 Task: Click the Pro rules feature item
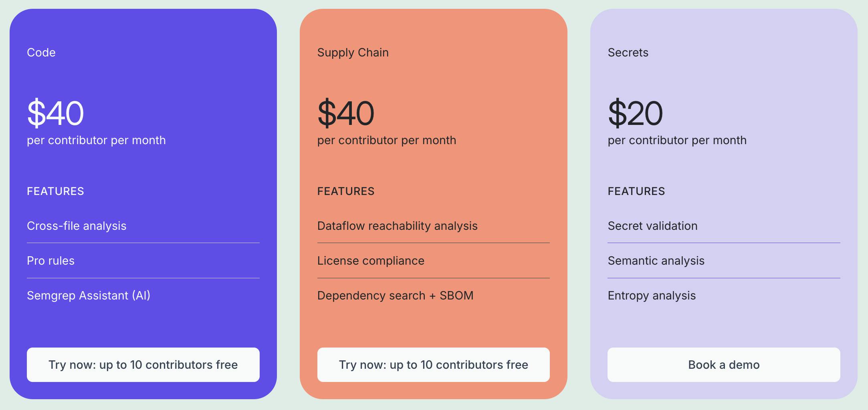pos(50,261)
